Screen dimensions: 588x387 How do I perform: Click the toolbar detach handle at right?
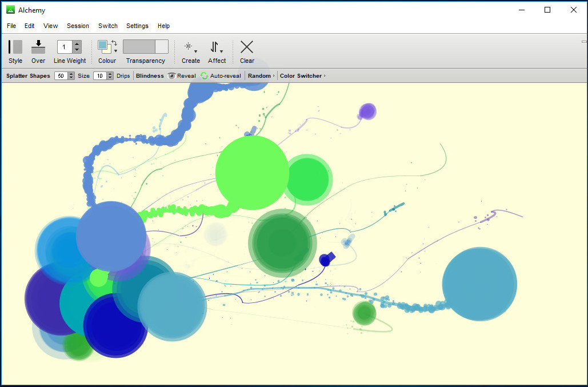584,42
